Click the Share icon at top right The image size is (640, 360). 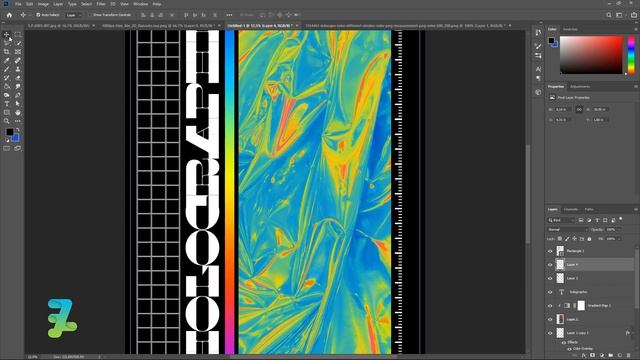(x=634, y=15)
